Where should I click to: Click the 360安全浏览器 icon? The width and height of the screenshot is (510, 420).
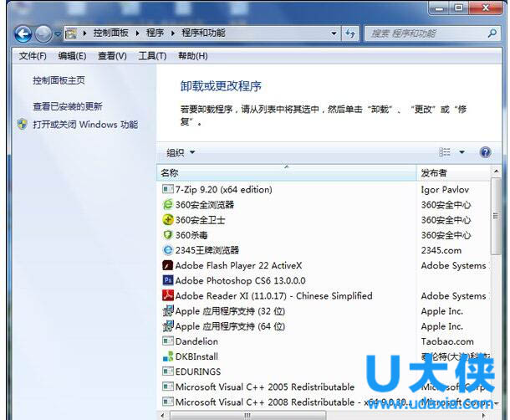click(167, 204)
